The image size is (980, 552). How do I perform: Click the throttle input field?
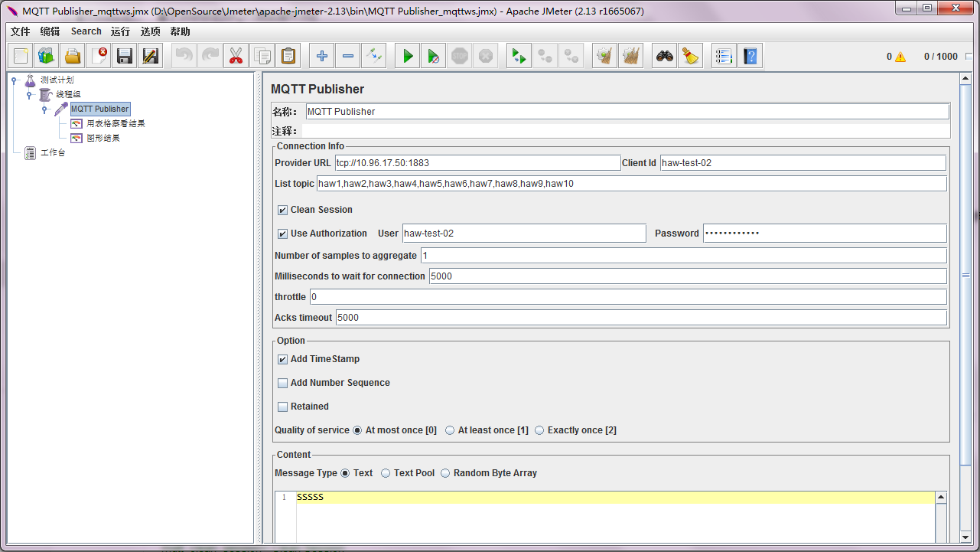[x=628, y=297]
